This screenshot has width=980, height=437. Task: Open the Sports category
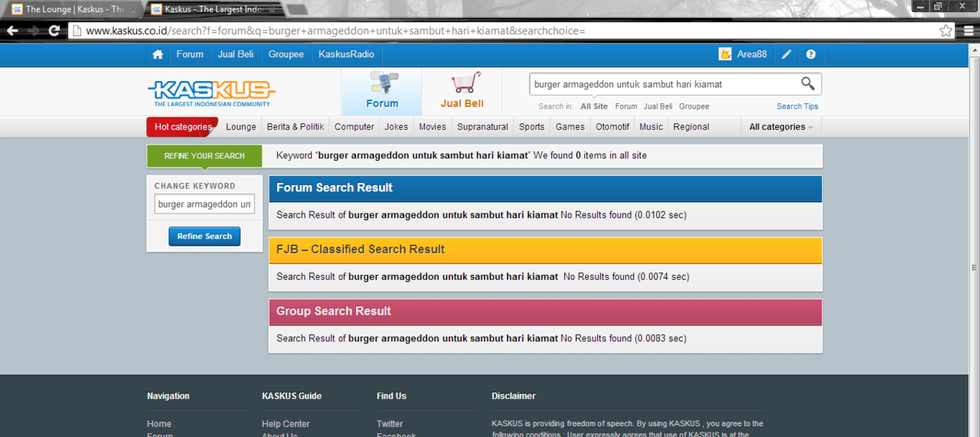pos(532,127)
